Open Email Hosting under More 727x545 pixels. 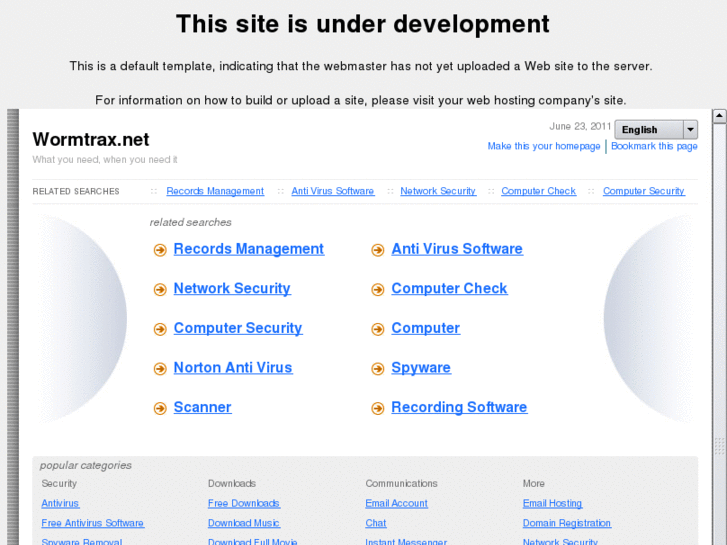click(x=552, y=503)
